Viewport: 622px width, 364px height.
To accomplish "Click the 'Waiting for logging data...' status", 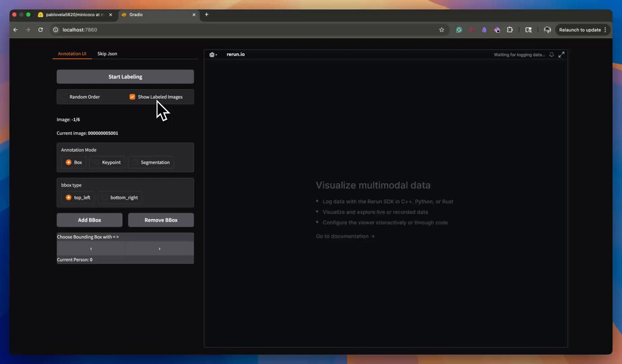I will (x=519, y=54).
